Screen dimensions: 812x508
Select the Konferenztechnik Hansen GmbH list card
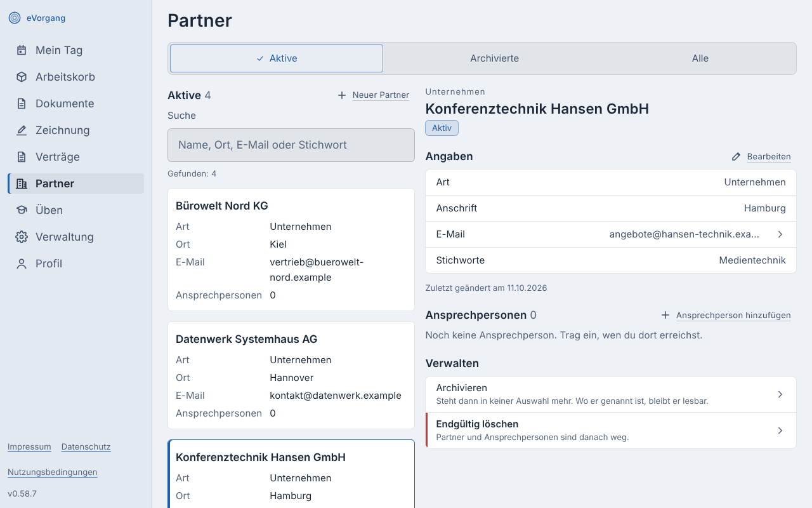[x=291, y=474]
